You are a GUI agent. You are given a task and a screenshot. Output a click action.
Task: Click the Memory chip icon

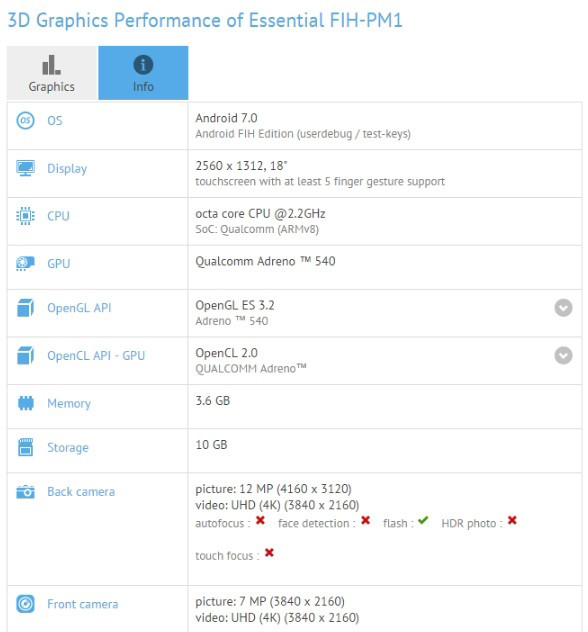26,403
